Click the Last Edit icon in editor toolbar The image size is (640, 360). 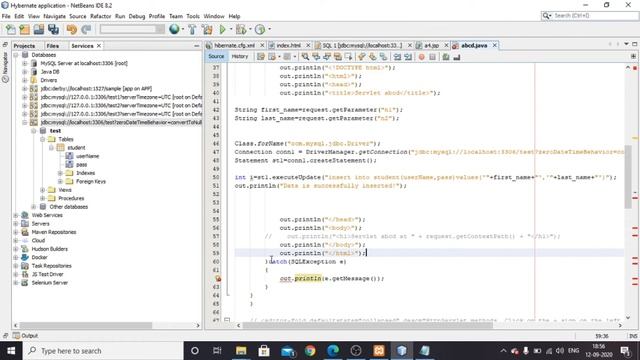261,57
